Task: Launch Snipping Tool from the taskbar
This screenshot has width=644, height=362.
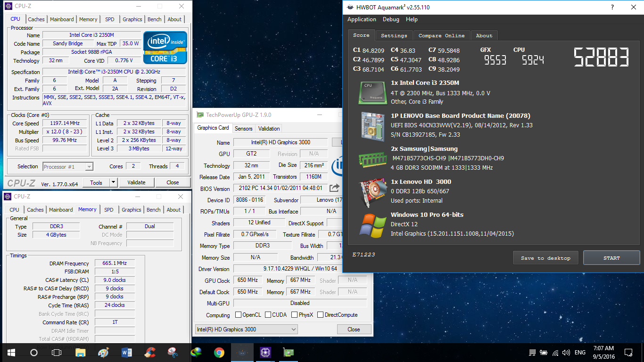Action: pyautogui.click(x=173, y=352)
